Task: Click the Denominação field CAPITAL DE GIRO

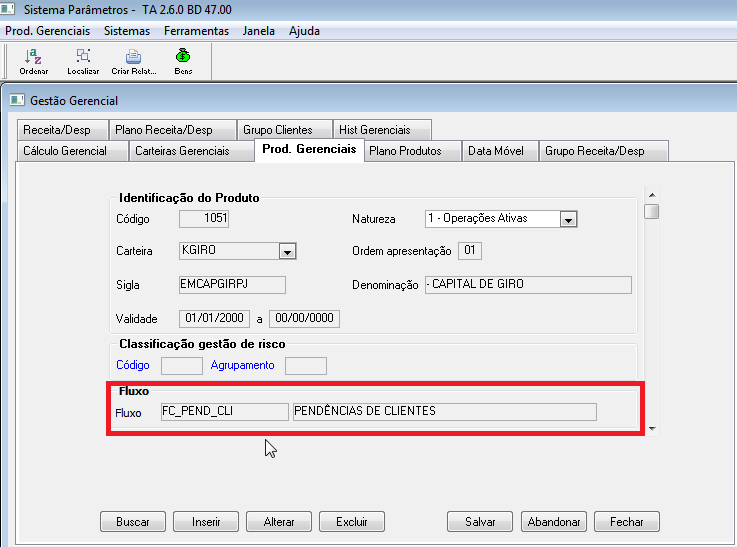Action: 528,285
